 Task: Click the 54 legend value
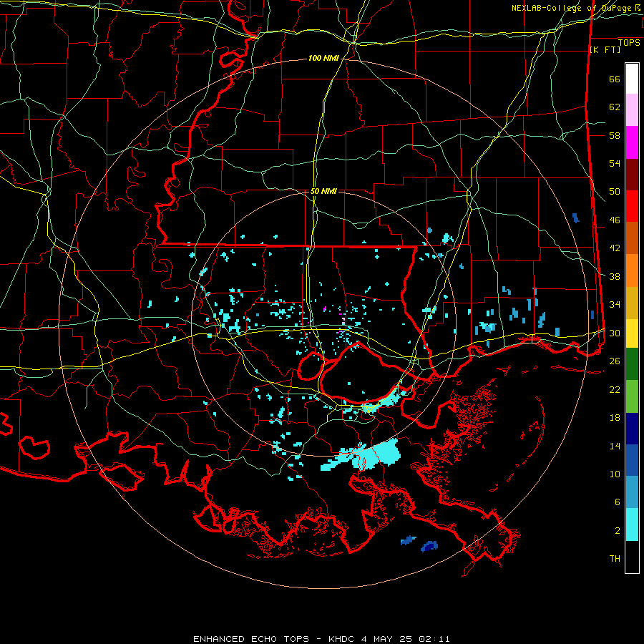[615, 163]
